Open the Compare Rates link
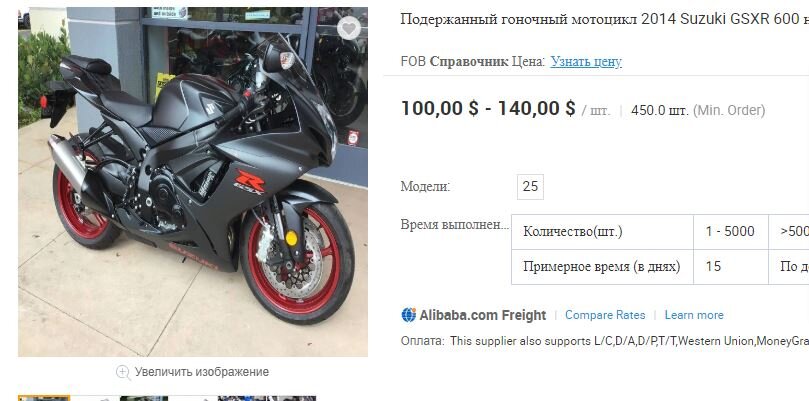 click(x=605, y=315)
